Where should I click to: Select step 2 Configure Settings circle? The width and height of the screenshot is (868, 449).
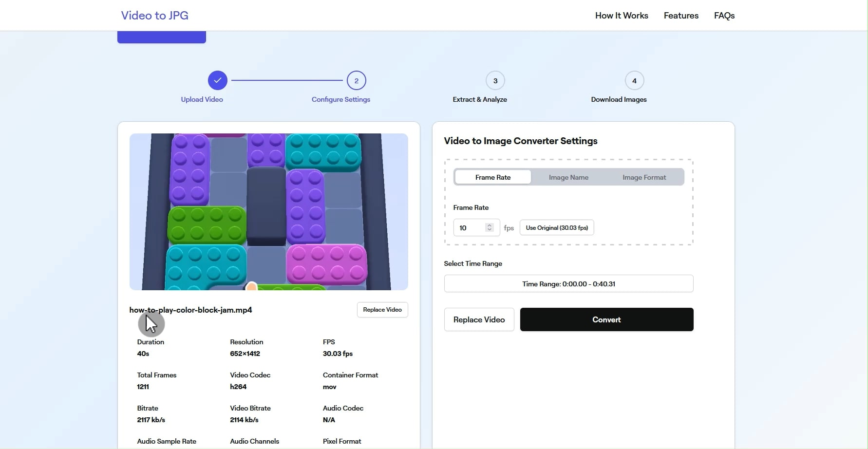pos(357,81)
